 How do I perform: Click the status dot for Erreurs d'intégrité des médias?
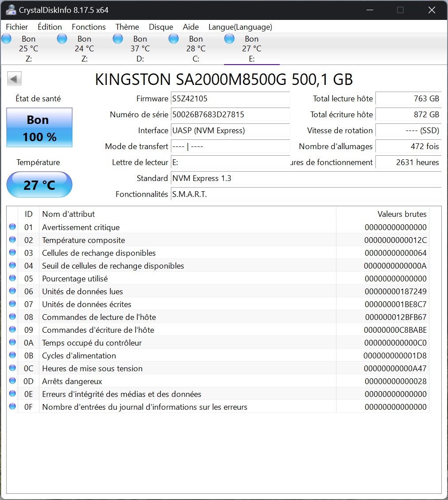tap(12, 393)
